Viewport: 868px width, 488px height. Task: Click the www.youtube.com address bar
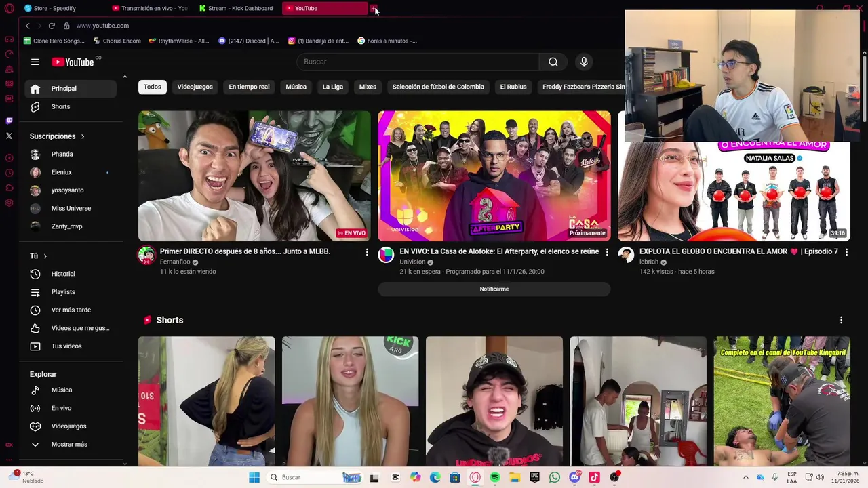tap(102, 26)
